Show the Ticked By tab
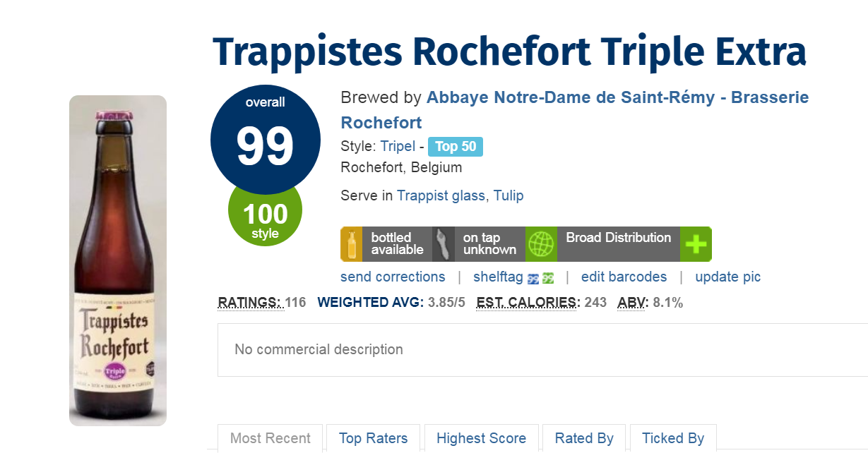Image resolution: width=868 pixels, height=465 pixels. 672,438
